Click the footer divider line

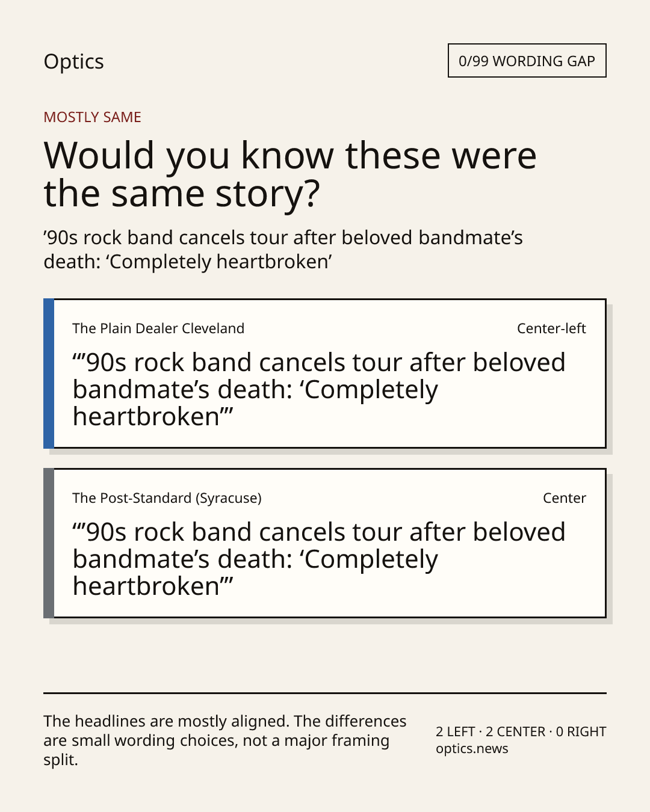(325, 693)
